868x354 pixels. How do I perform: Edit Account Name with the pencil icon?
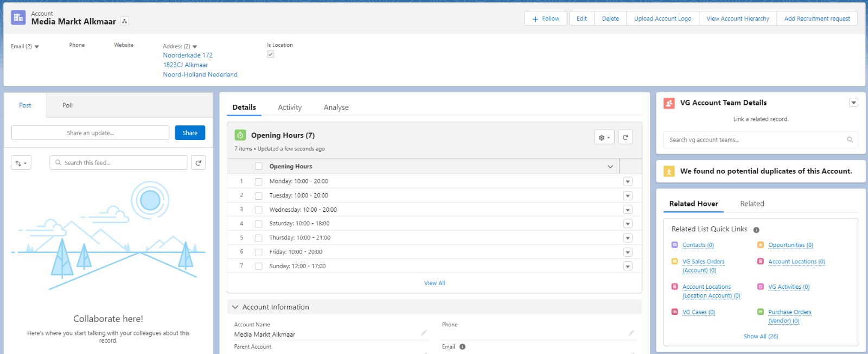(424, 333)
